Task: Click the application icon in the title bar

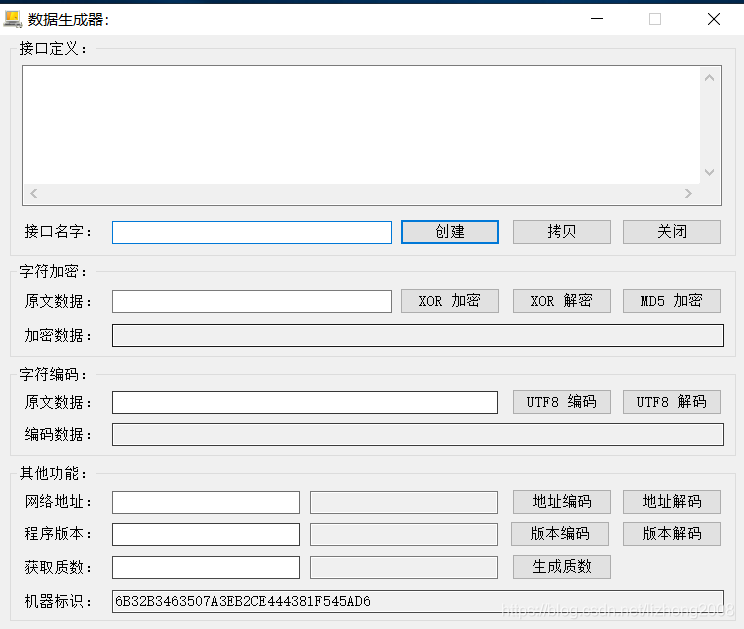Action: coord(13,18)
